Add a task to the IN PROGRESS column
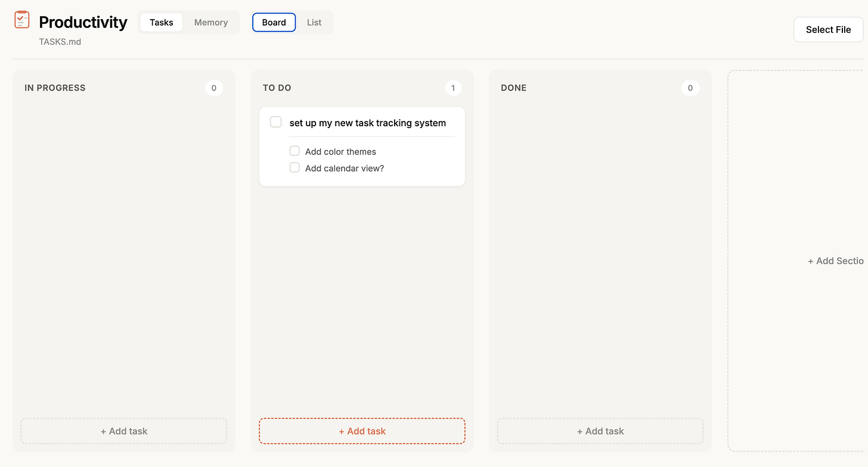 click(x=123, y=431)
